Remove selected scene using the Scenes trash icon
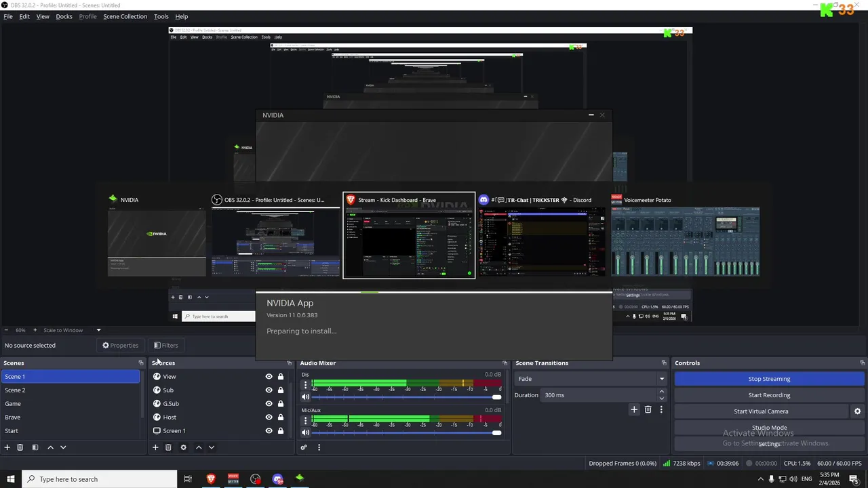The width and height of the screenshot is (868, 488). click(20, 447)
